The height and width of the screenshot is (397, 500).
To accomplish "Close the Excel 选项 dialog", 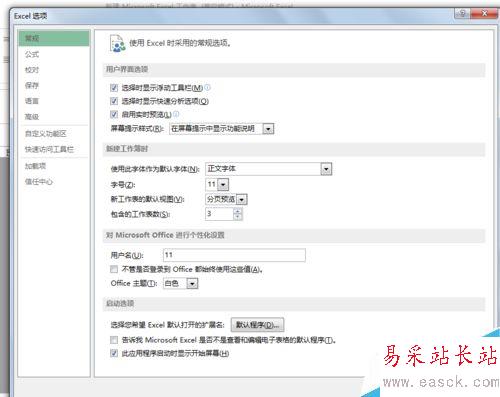I will tap(485, 14).
